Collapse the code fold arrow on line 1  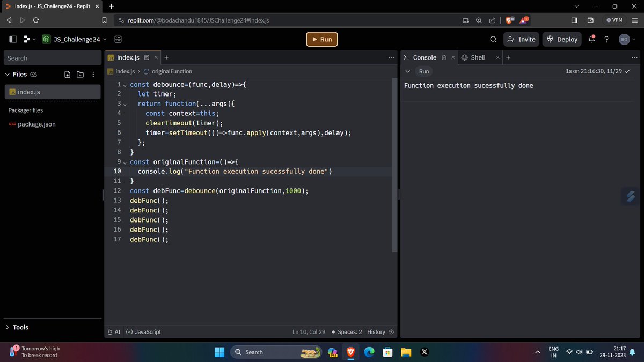tap(125, 85)
